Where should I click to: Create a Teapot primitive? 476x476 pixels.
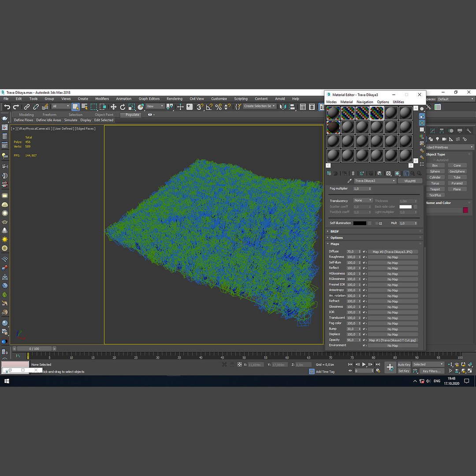click(435, 189)
